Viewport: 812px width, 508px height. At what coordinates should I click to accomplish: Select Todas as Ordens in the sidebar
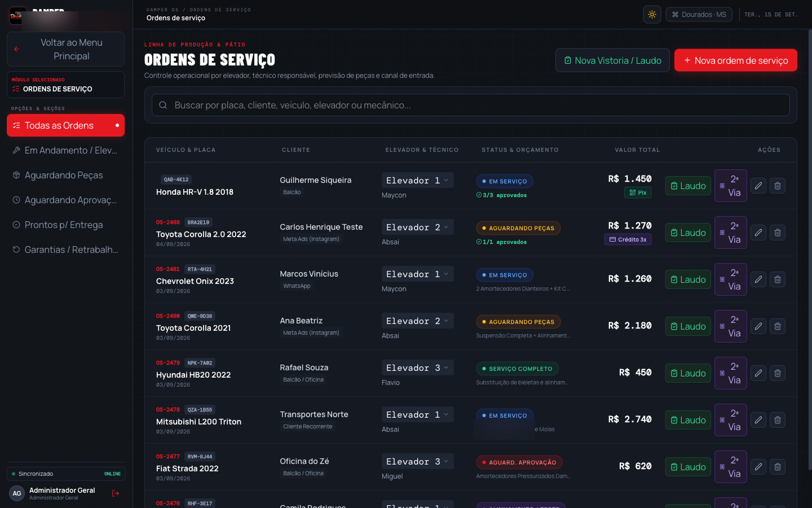[x=65, y=125]
